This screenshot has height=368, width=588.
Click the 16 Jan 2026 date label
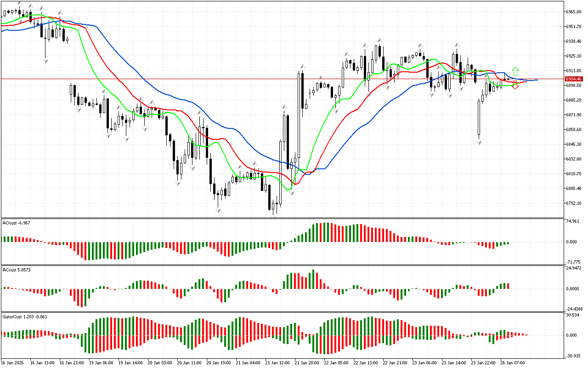tap(14, 362)
